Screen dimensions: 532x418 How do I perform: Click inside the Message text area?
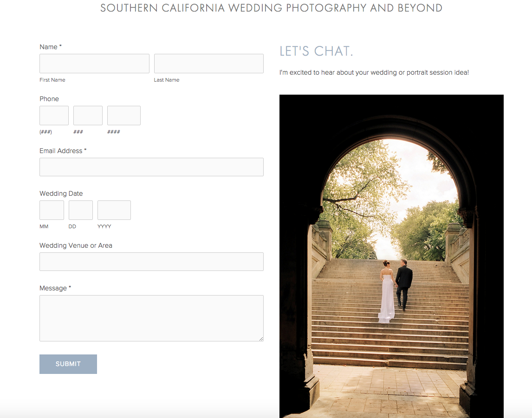[151, 318]
